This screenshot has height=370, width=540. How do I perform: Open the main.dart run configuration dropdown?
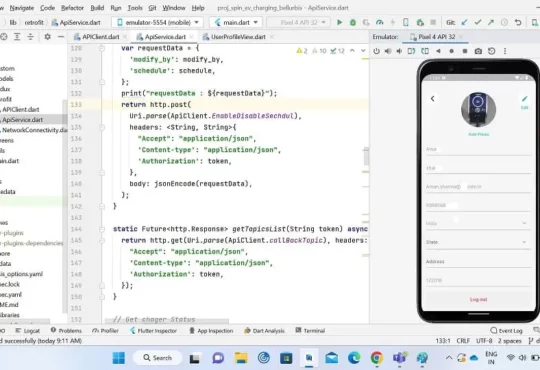click(x=236, y=22)
